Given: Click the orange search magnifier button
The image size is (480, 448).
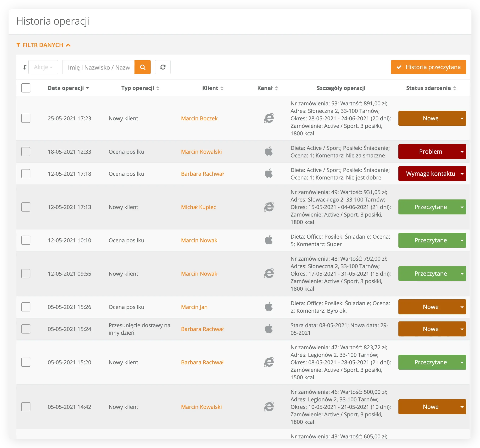Looking at the screenshot, I should click(x=142, y=67).
